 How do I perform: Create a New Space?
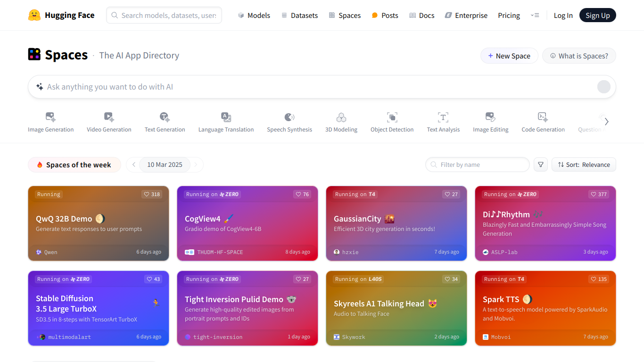coord(509,56)
